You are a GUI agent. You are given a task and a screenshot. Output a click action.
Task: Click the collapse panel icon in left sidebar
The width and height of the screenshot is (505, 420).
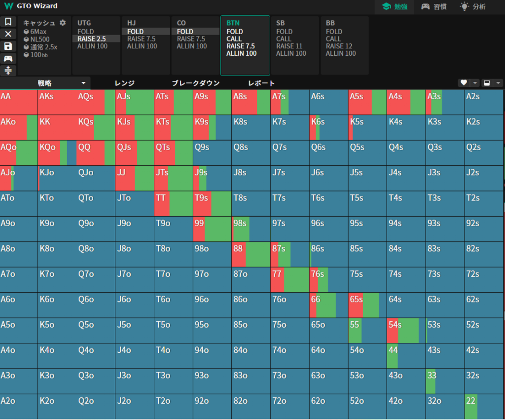[x=8, y=70]
